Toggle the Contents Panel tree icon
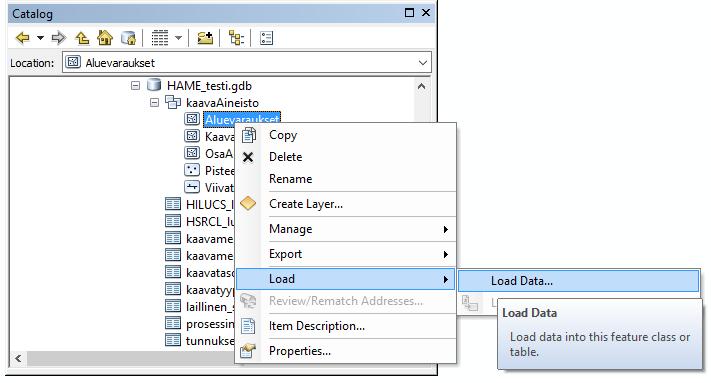711x383 pixels. (236, 38)
